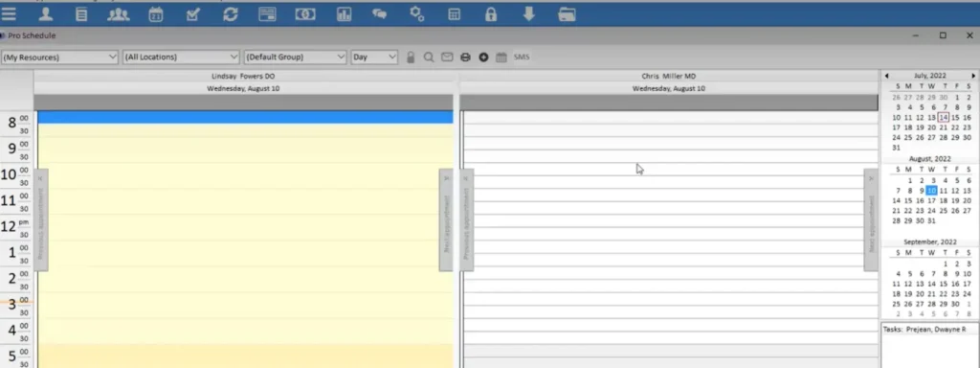Image resolution: width=980 pixels, height=368 pixels.
Task: Click the Pro Schedule window title
Action: pos(32,35)
